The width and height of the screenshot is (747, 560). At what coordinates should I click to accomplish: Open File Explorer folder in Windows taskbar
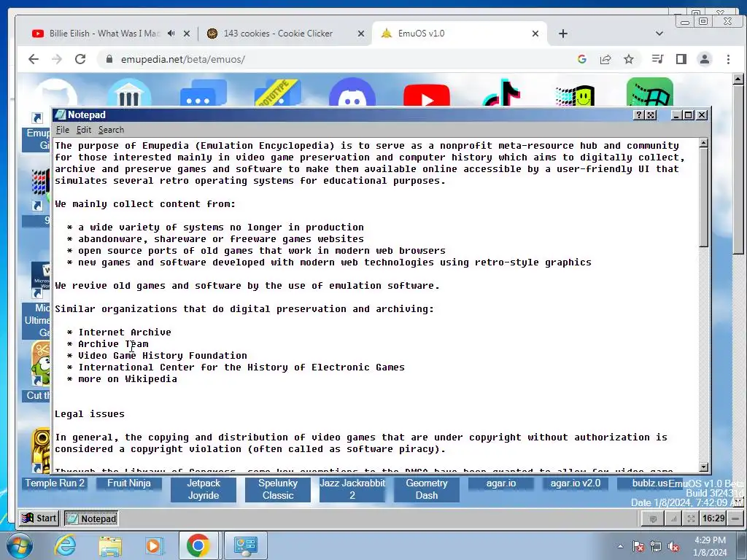pyautogui.click(x=110, y=546)
